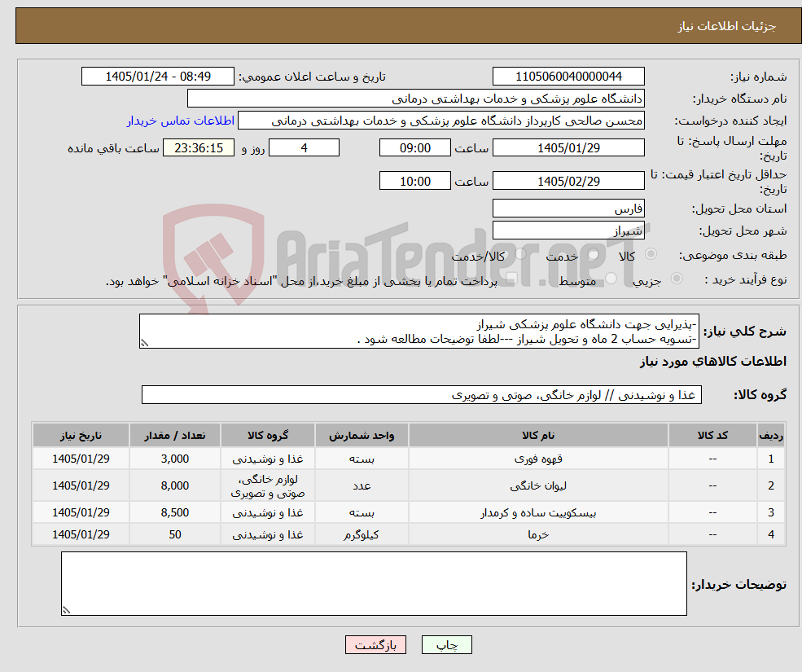This screenshot has width=802, height=672.
Task: Click response deadline date field 1405/01/29
Action: pos(568,148)
